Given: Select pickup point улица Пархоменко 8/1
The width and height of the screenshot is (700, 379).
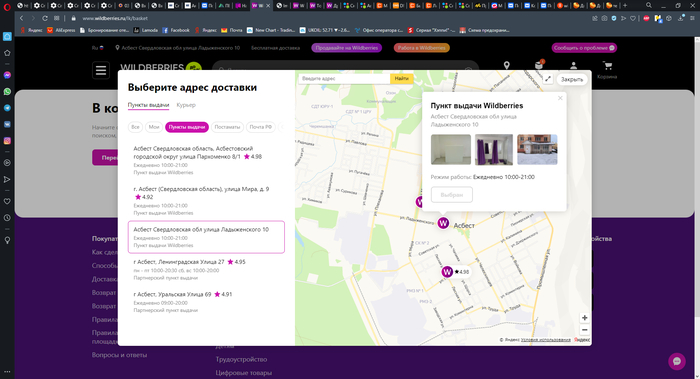Looking at the screenshot, I should point(206,160).
